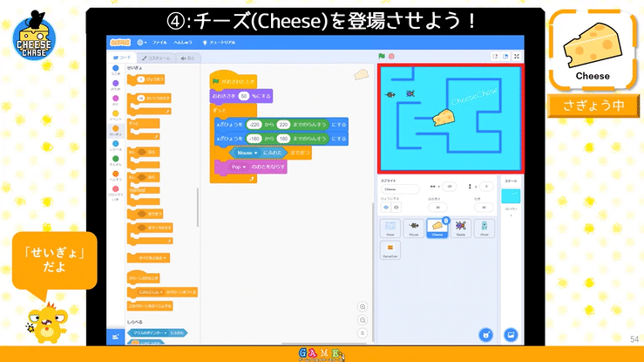Select the Maze sprite thumbnail
This screenshot has height=362, width=644.
click(390, 229)
